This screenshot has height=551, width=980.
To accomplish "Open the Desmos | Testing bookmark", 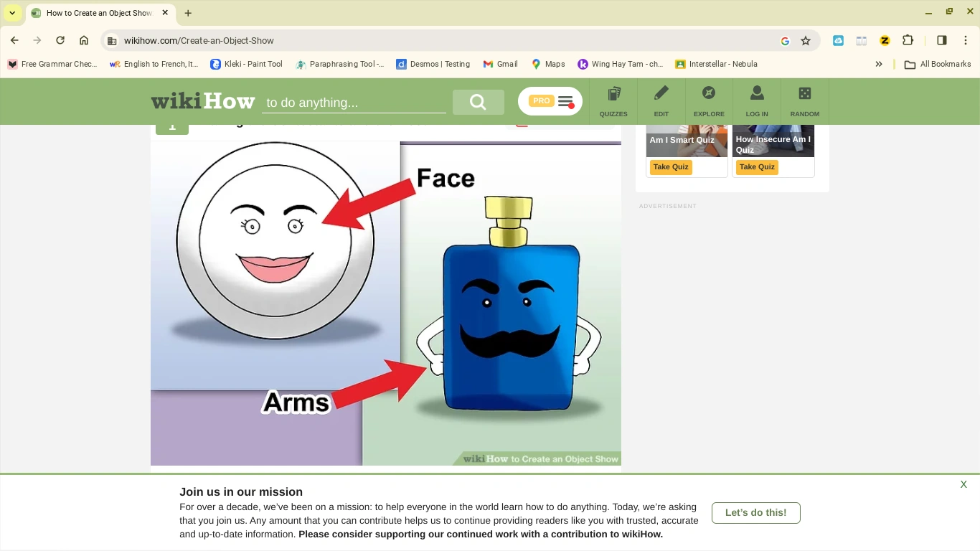I will click(433, 64).
